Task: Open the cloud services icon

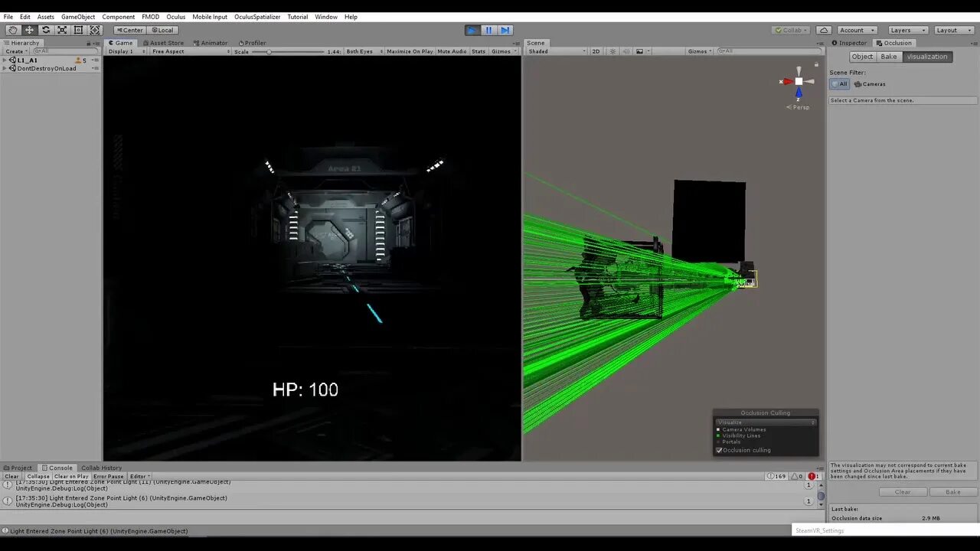Action: point(823,30)
